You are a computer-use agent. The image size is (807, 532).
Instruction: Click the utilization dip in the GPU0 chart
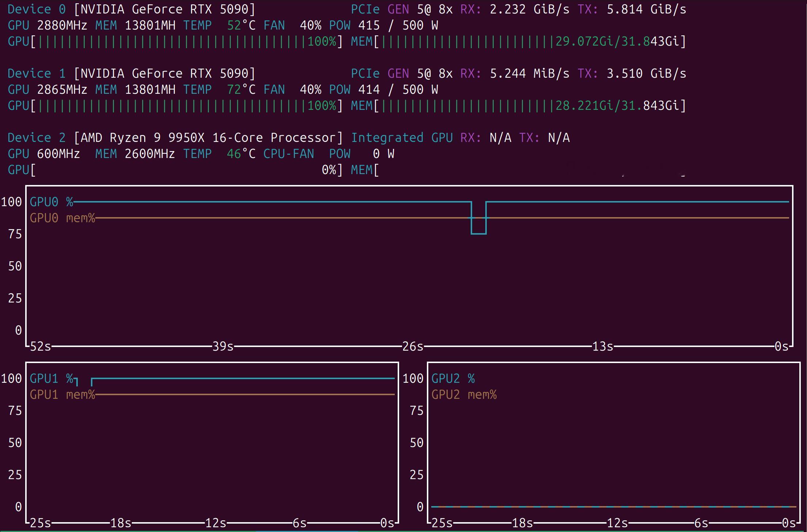479,218
